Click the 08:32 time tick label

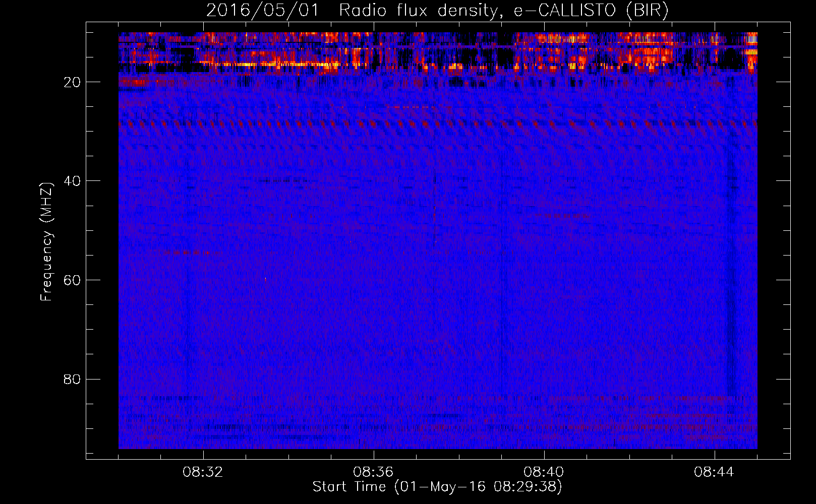pos(203,472)
